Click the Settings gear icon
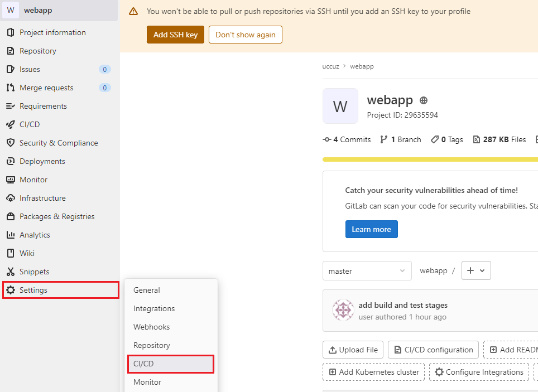Viewport: 538px width, 392px height. 10,290
